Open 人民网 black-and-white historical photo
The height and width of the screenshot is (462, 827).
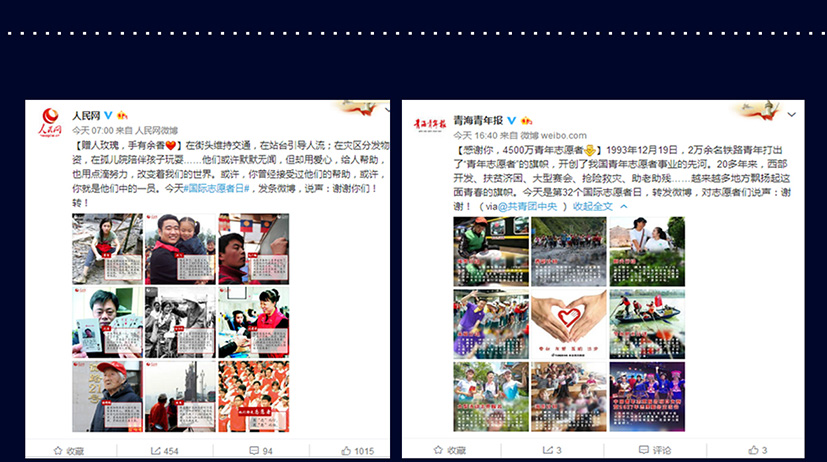pyautogui.click(x=180, y=322)
